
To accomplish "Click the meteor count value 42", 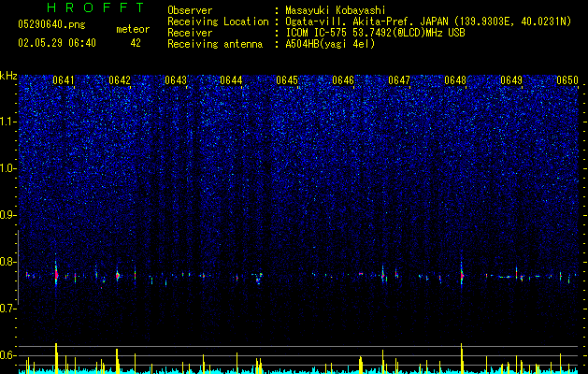I will coord(136,43).
